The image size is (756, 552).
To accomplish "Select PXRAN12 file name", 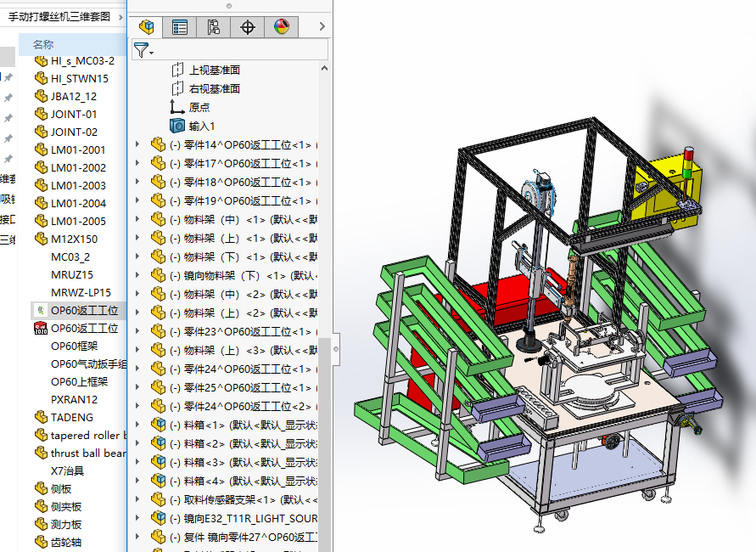I will point(74,399).
